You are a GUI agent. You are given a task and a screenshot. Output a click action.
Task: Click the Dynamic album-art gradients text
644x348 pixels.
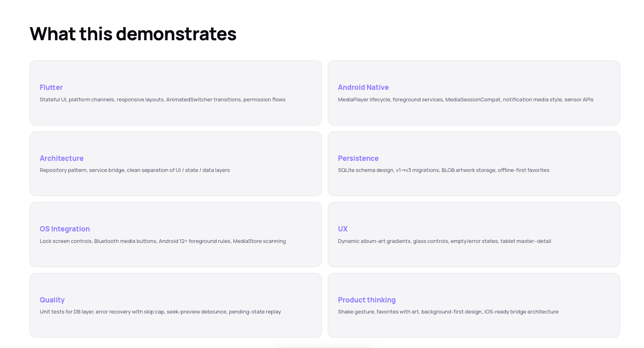click(x=445, y=241)
